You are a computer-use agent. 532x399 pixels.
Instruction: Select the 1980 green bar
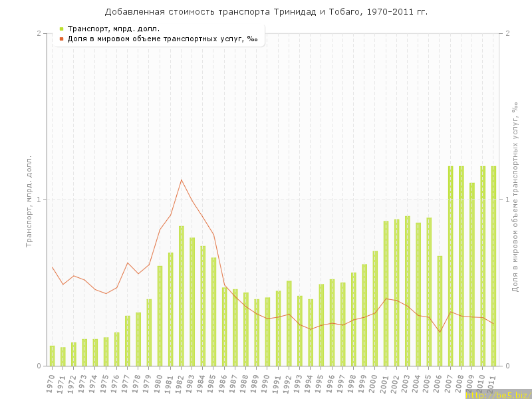(160, 316)
